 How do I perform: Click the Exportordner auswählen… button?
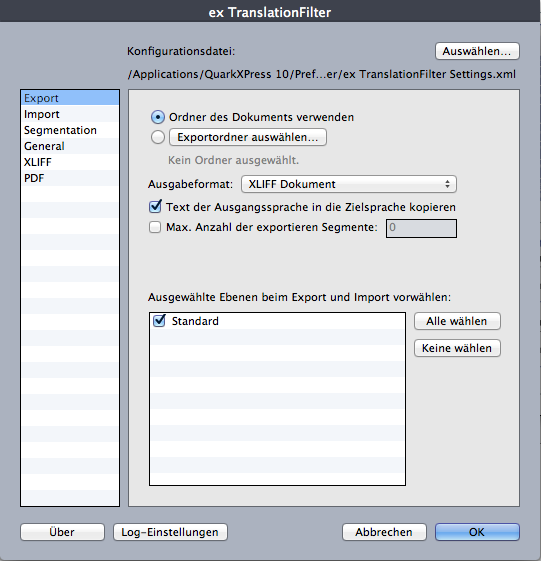pyautogui.click(x=248, y=137)
